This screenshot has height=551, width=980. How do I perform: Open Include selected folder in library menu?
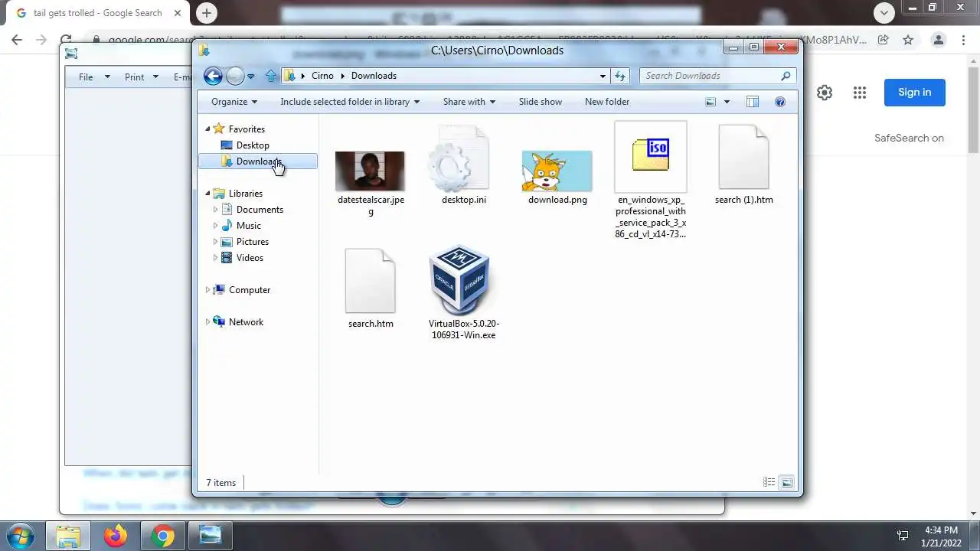(350, 102)
